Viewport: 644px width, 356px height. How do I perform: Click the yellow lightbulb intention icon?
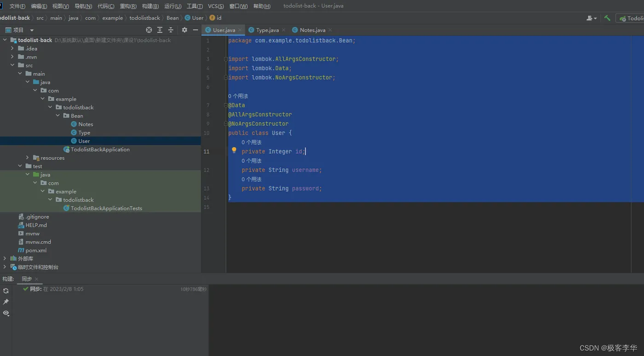coord(234,150)
